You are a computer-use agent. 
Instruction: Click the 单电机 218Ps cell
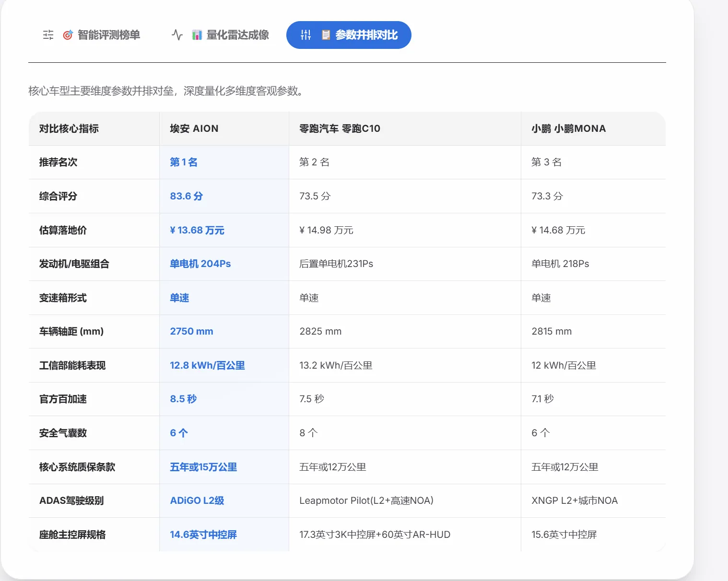[593, 264]
